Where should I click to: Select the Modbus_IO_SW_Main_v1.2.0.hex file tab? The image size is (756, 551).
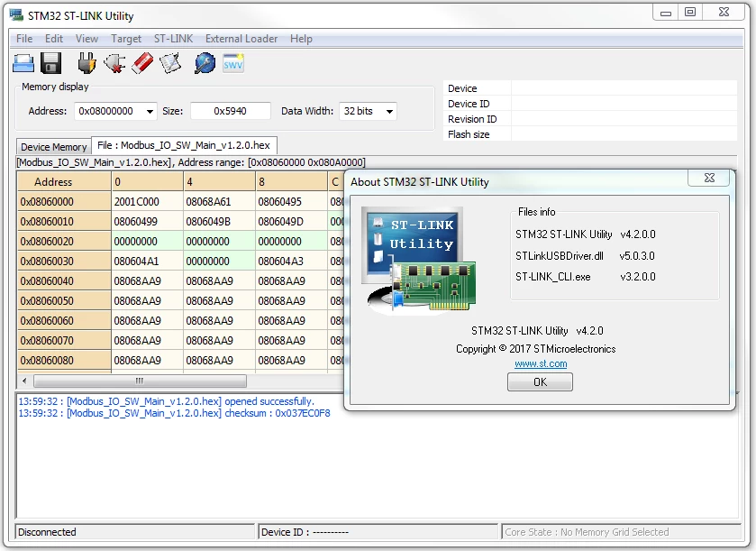(x=184, y=145)
